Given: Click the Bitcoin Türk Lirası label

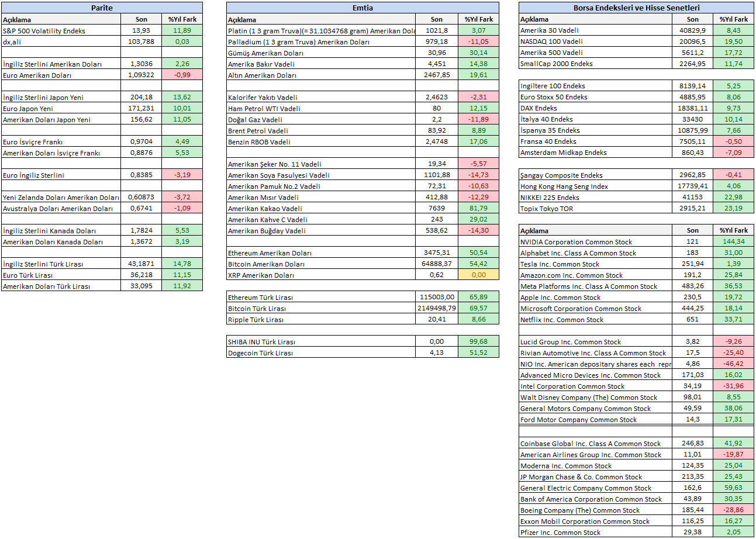Looking at the screenshot, I should 321,308.
